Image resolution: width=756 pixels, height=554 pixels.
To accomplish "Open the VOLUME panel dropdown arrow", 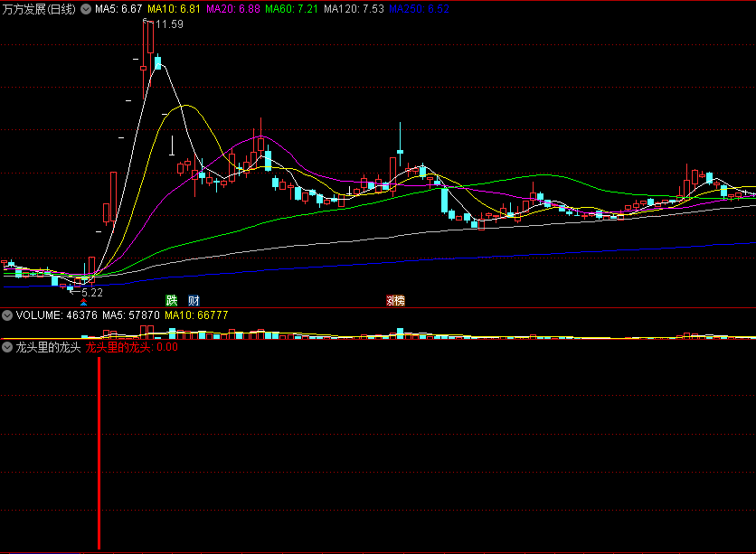I will 7,315.
